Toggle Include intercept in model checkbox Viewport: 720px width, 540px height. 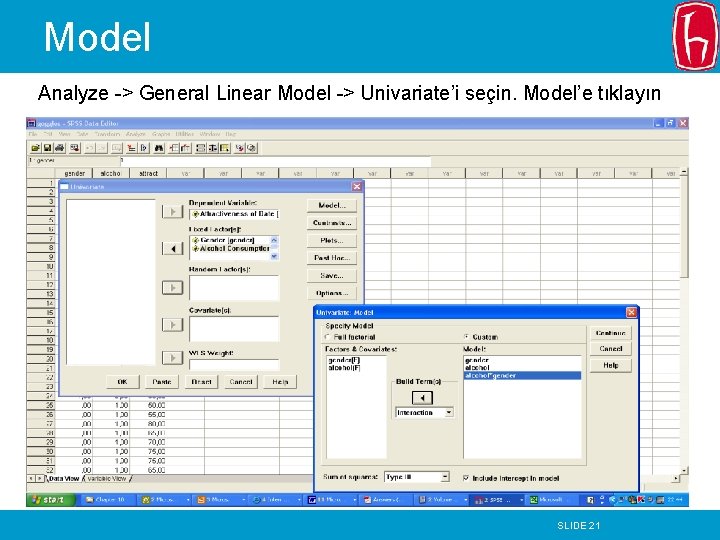click(x=466, y=478)
